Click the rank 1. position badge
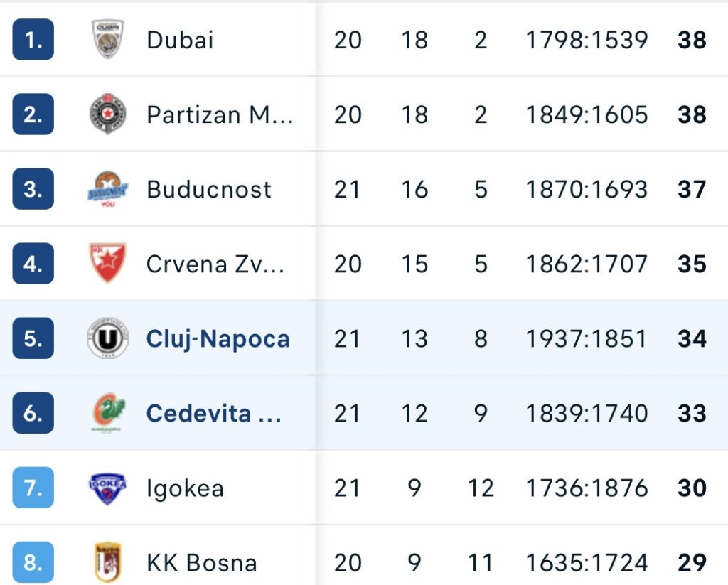728x585 pixels. [33, 40]
